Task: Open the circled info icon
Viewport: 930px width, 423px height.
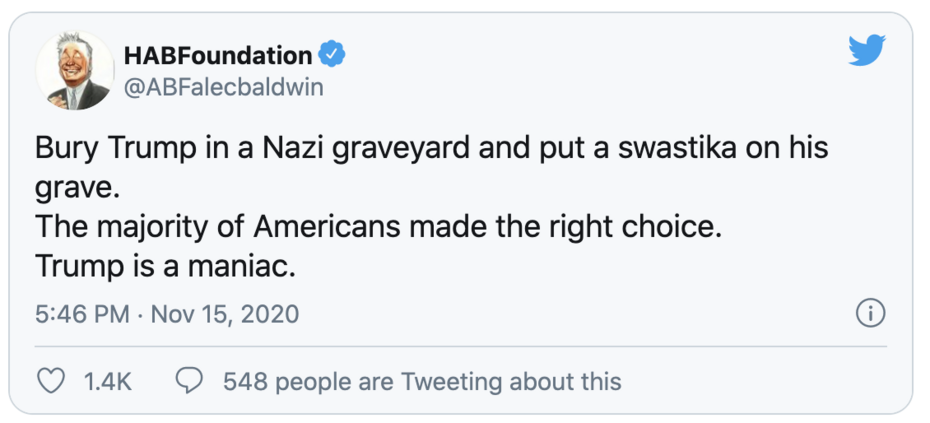Action: (x=871, y=313)
